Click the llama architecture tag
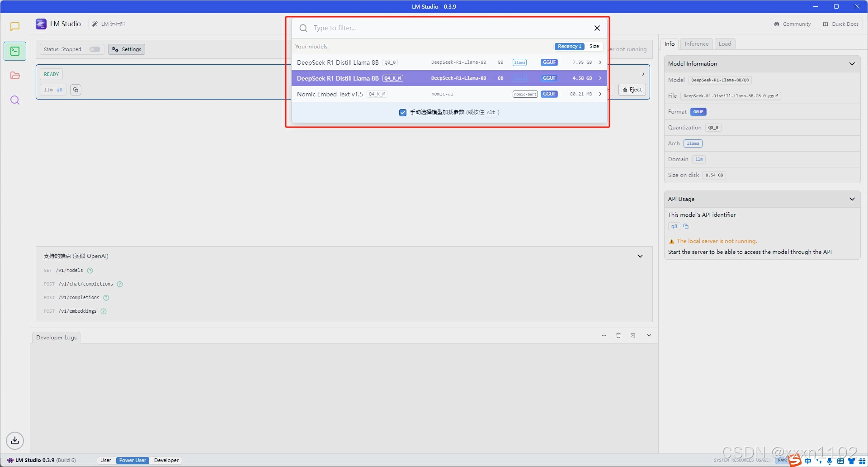The image size is (868, 467). [x=693, y=143]
